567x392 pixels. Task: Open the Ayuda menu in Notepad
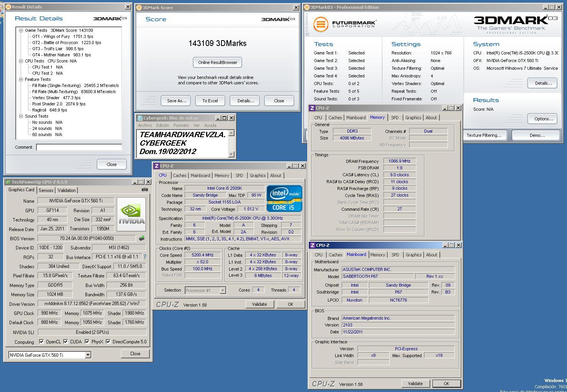(210, 125)
